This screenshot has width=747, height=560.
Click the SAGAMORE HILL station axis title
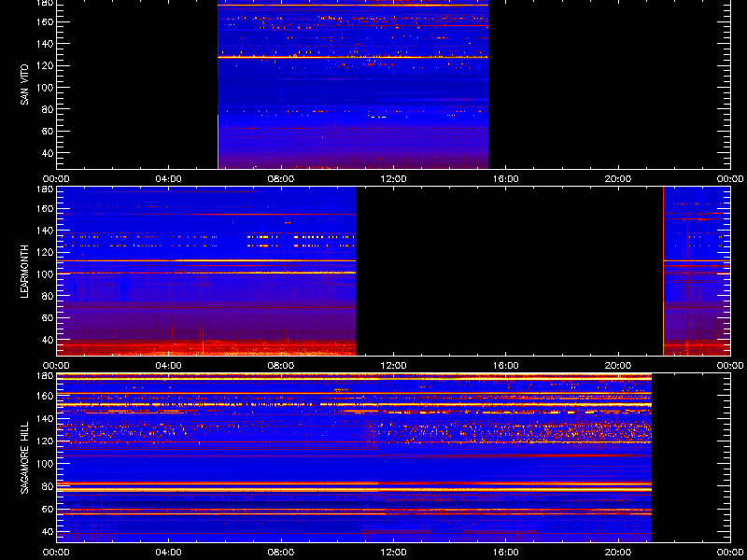pyautogui.click(x=24, y=457)
